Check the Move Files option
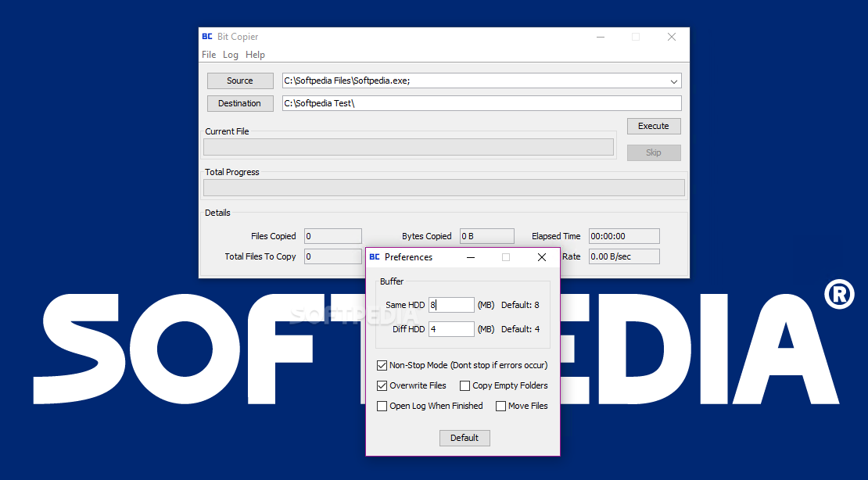868x480 pixels. [501, 407]
